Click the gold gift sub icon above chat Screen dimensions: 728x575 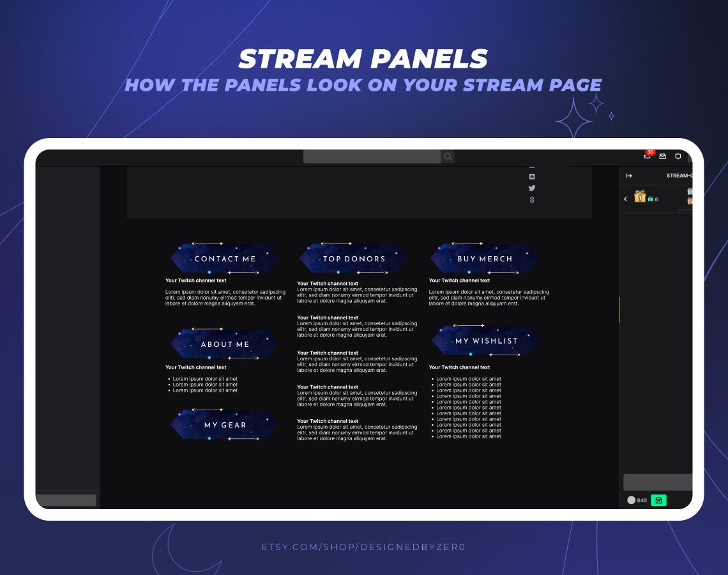(x=639, y=197)
